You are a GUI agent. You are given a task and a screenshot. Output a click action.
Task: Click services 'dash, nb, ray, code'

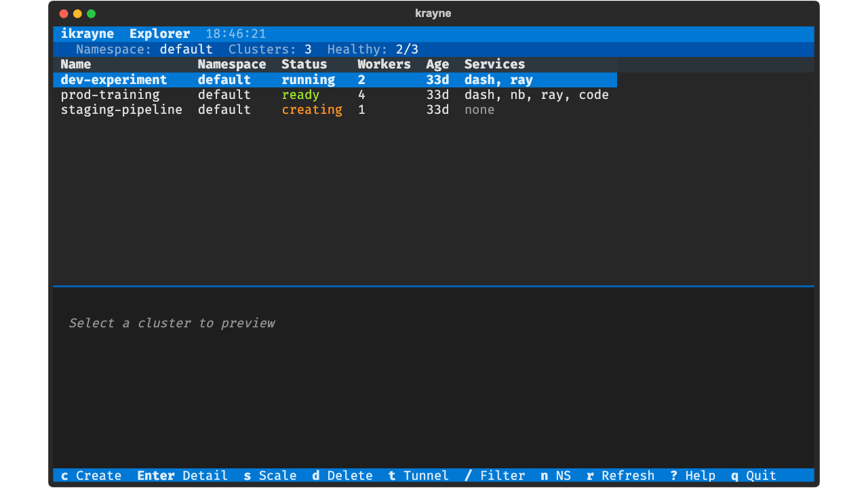pyautogui.click(x=536, y=95)
